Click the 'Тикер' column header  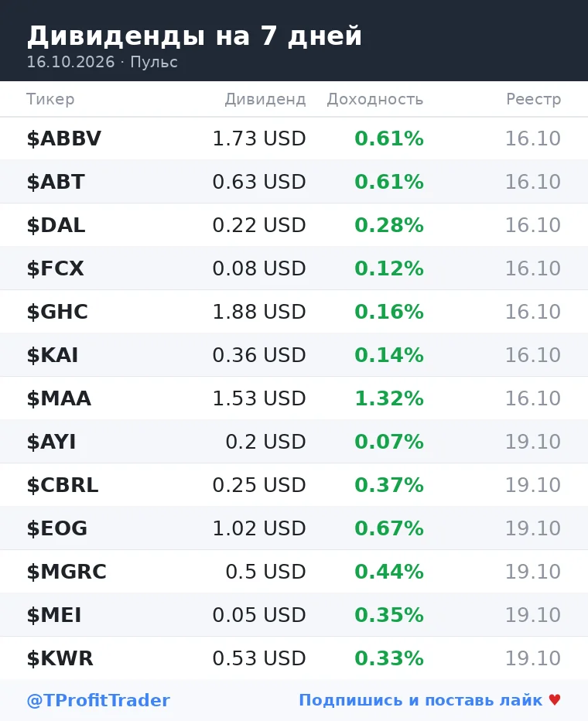[50, 99]
